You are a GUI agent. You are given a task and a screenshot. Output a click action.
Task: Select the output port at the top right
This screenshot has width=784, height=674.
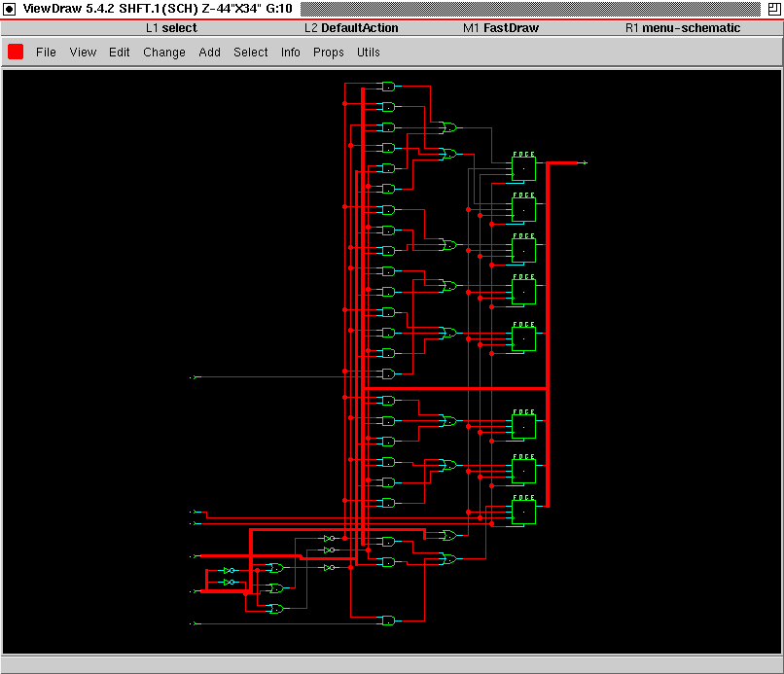click(x=583, y=163)
